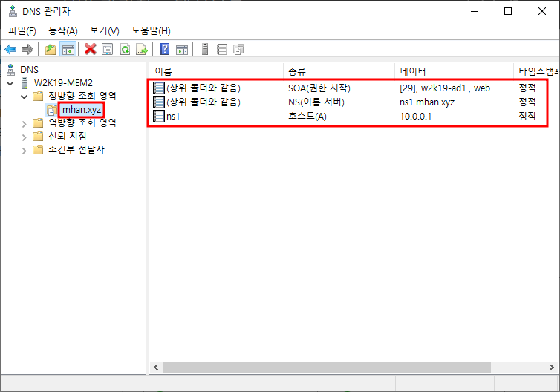Screen dimensions: 560x392
Task: Click the Export List toolbar icon
Action: click(x=142, y=49)
